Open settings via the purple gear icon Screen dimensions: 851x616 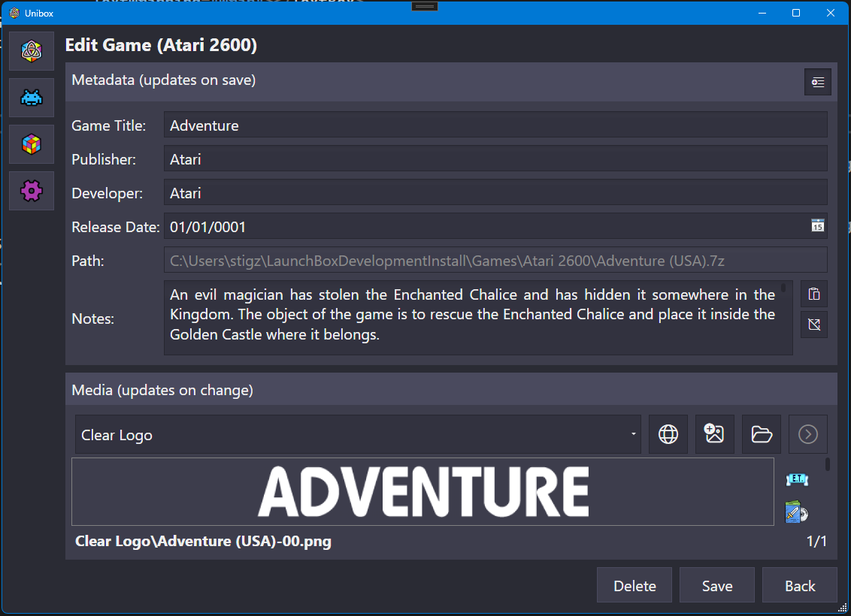pos(32,191)
